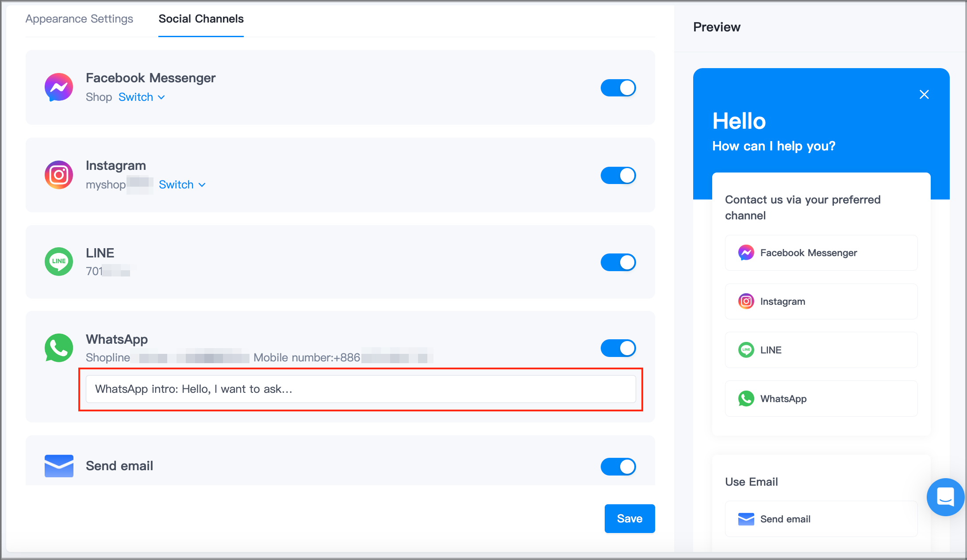
Task: Open the chat widget bubble at bottom right
Action: point(945,497)
